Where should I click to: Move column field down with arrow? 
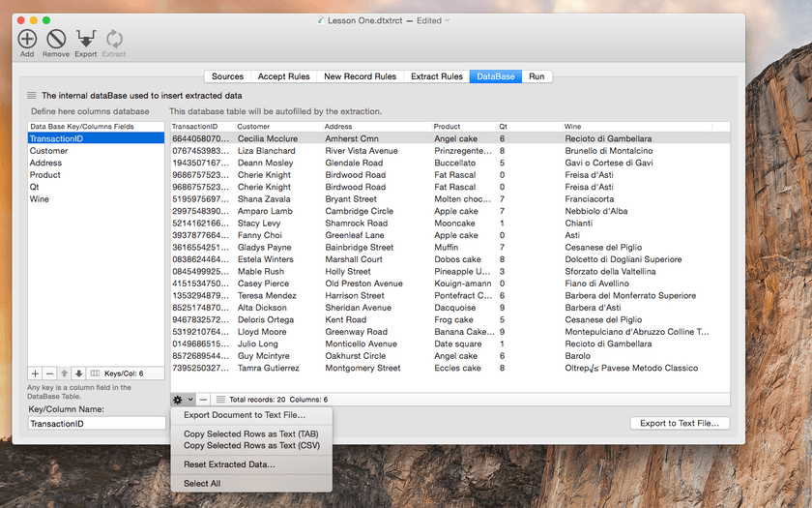[78, 374]
